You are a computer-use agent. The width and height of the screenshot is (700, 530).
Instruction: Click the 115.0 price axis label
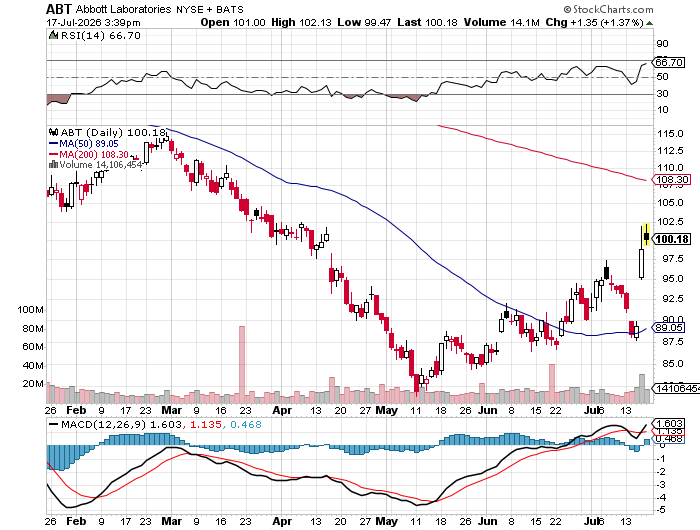[670, 134]
